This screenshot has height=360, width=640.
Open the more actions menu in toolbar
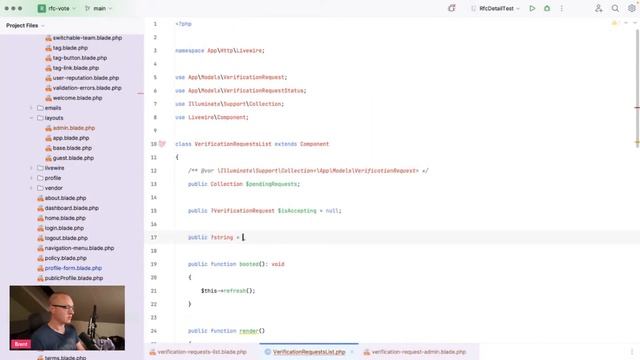point(562,8)
